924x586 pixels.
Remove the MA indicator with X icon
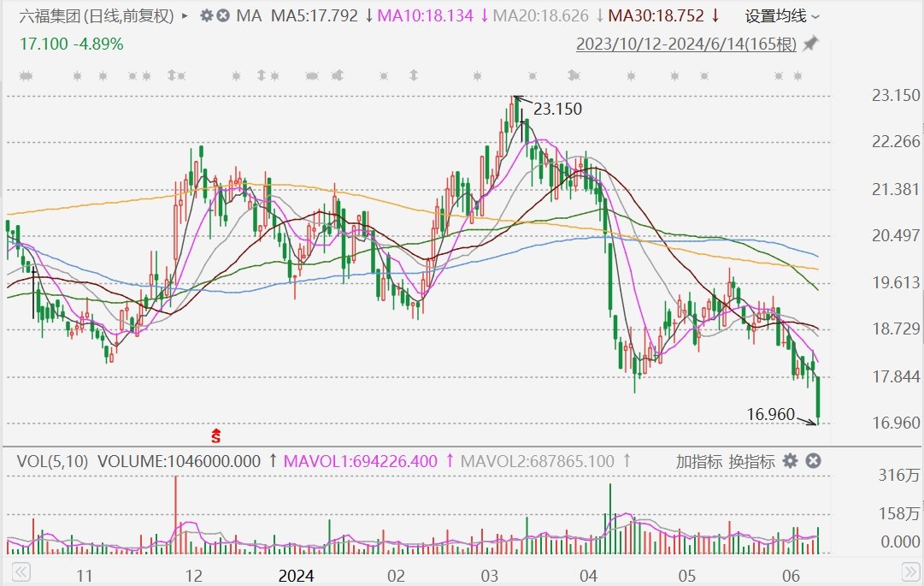(x=223, y=15)
